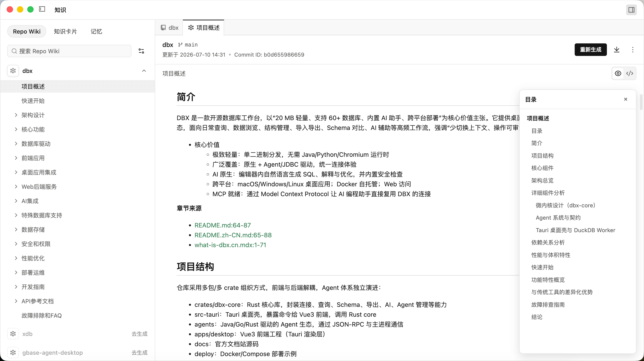The height and width of the screenshot is (361, 644).
Task: Expand the AI集成 section
Action: [x=16, y=201]
